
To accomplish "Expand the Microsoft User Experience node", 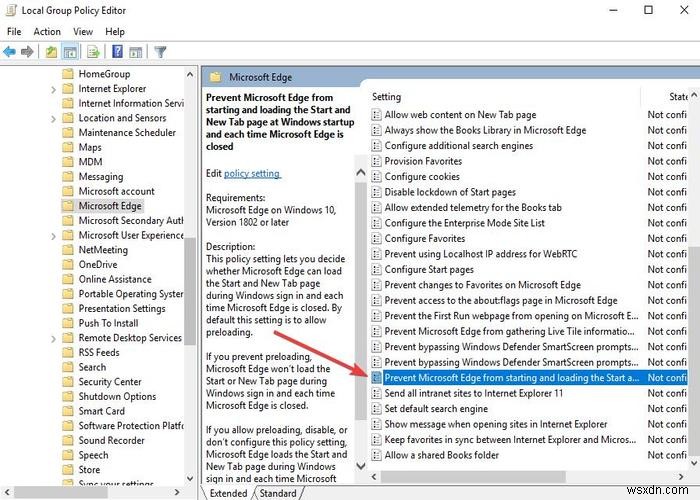I will click(53, 236).
